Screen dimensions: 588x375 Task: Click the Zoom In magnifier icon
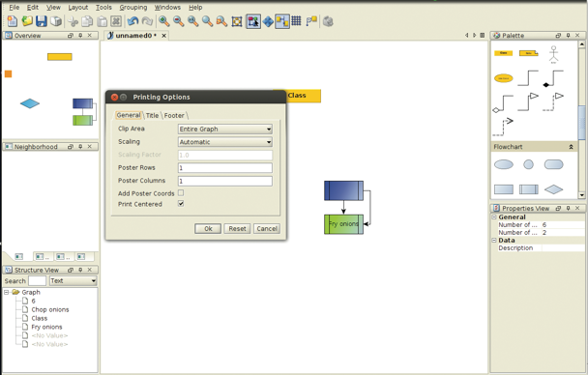pyautogui.click(x=163, y=21)
